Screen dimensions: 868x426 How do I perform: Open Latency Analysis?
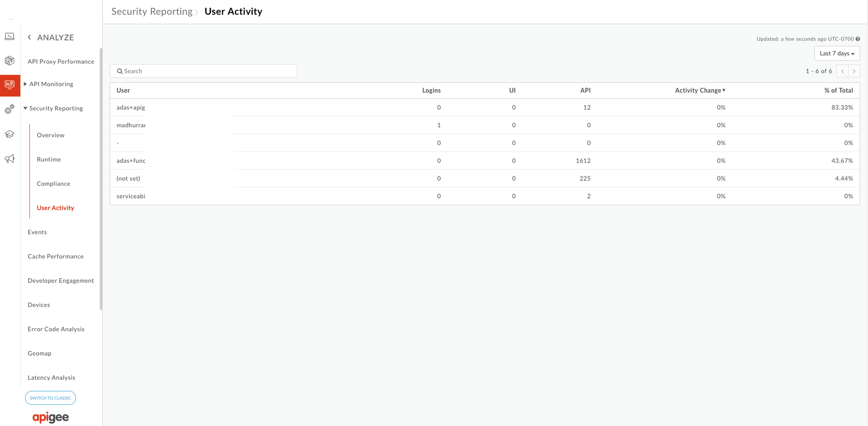click(51, 378)
